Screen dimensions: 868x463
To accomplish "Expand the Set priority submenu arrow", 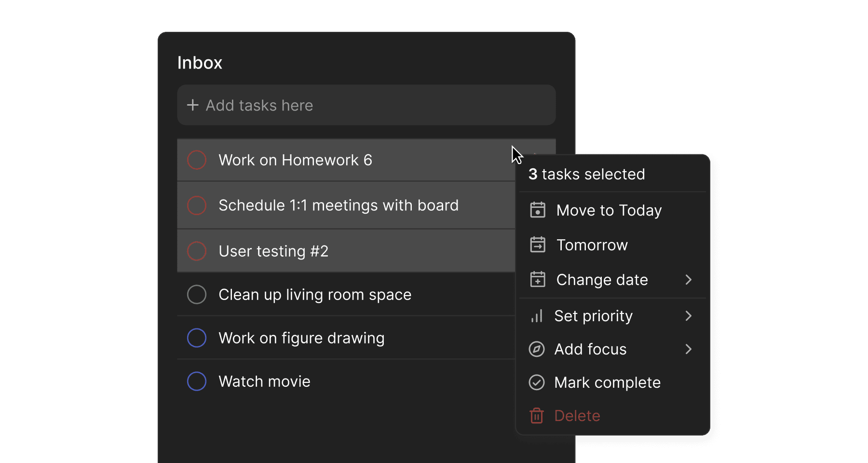I will coord(688,316).
